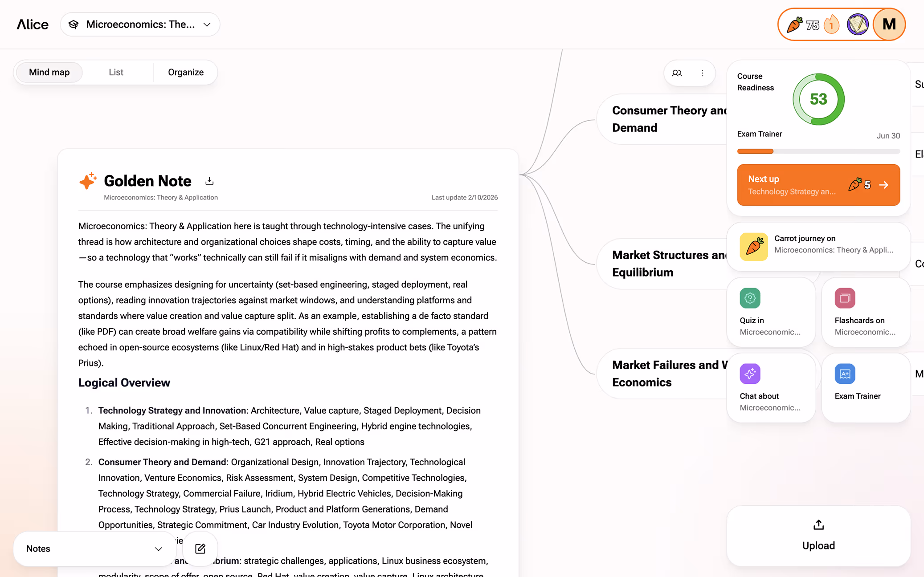
Task: Click the Alice logo
Action: coord(32,24)
